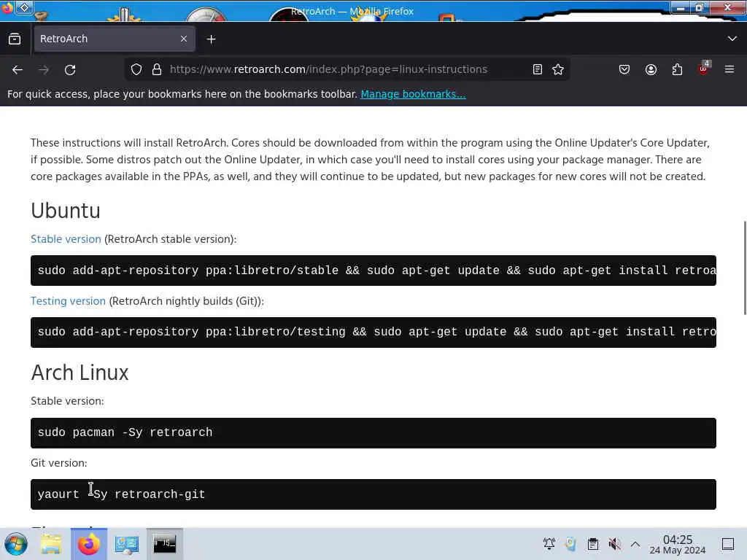
Task: Switch to Firefox in the taskbar
Action: 89,544
